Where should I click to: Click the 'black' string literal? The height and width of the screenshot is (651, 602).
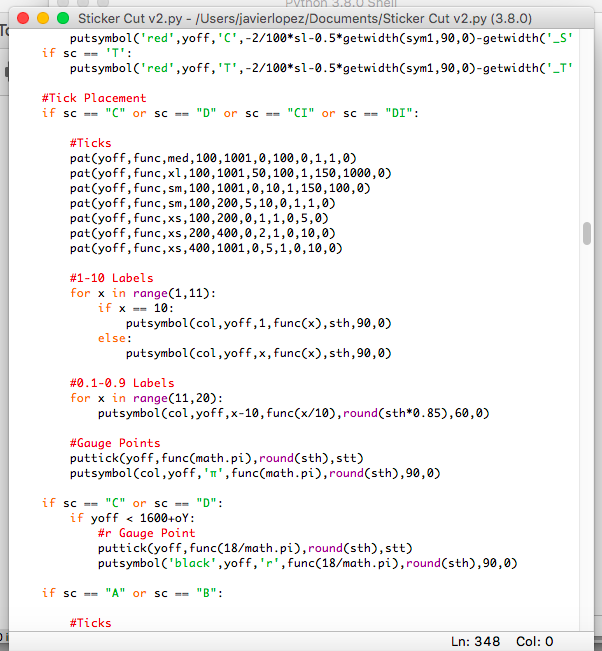click(x=192, y=563)
